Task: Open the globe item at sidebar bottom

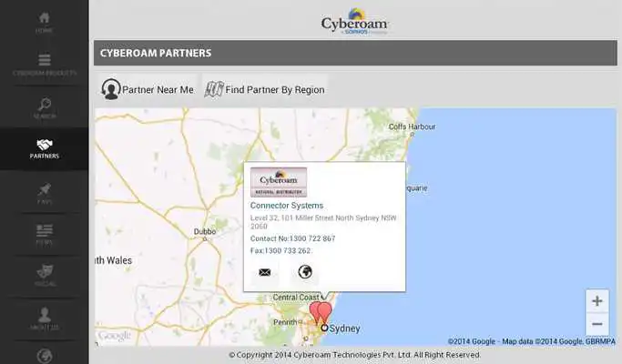Action: click(45, 356)
